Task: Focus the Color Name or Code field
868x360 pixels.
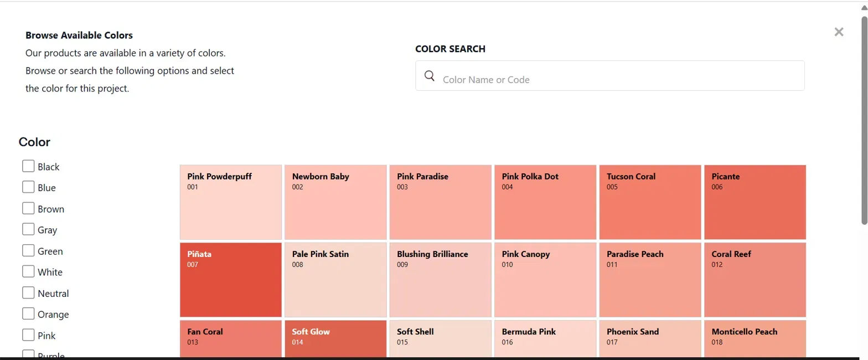Action: (x=609, y=76)
